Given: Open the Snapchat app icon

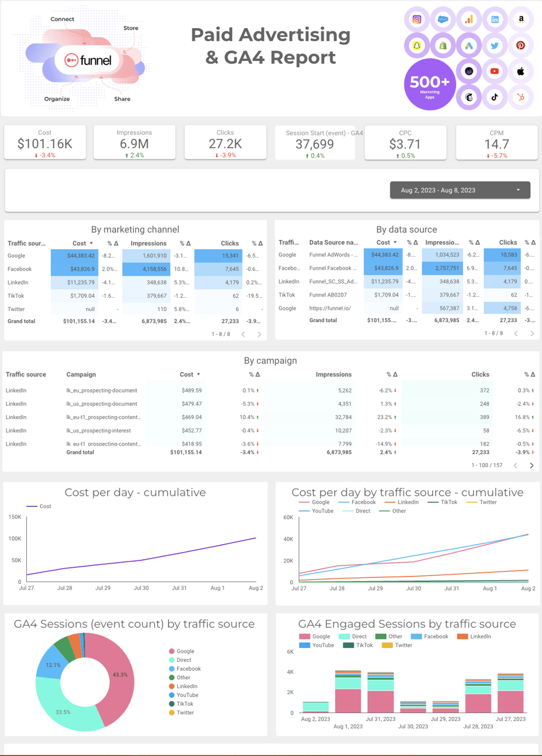Looking at the screenshot, I should coord(416,46).
